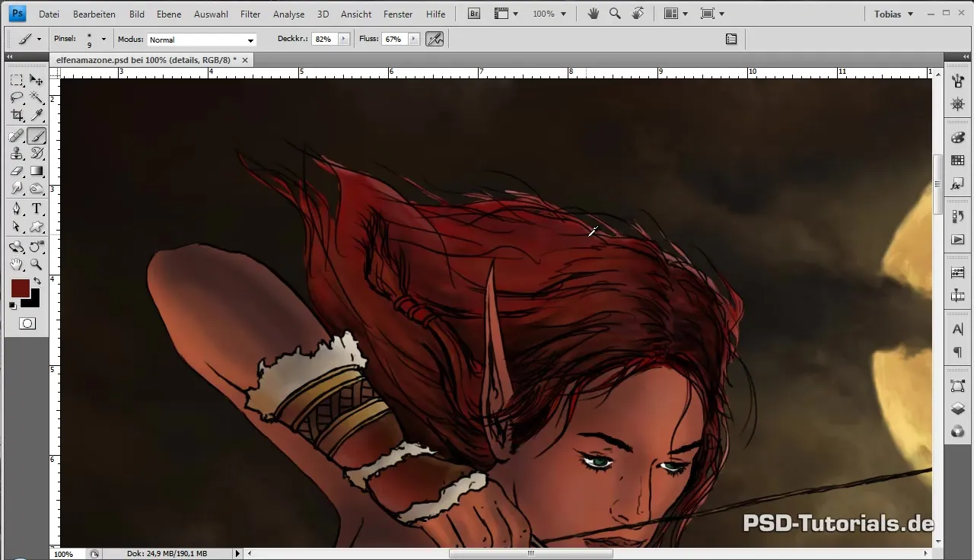Click the Hand icon in application bar
974x560 pixels.
[594, 14]
